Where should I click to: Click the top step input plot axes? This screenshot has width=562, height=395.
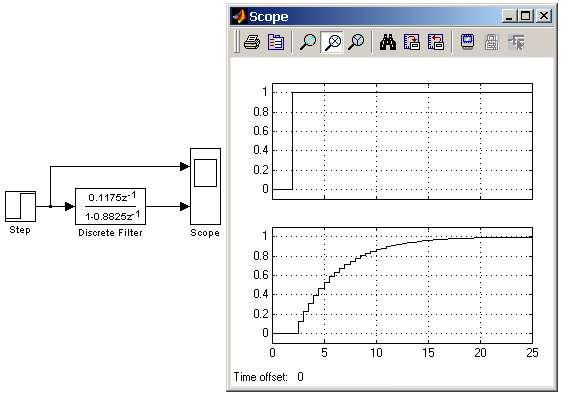[402, 141]
